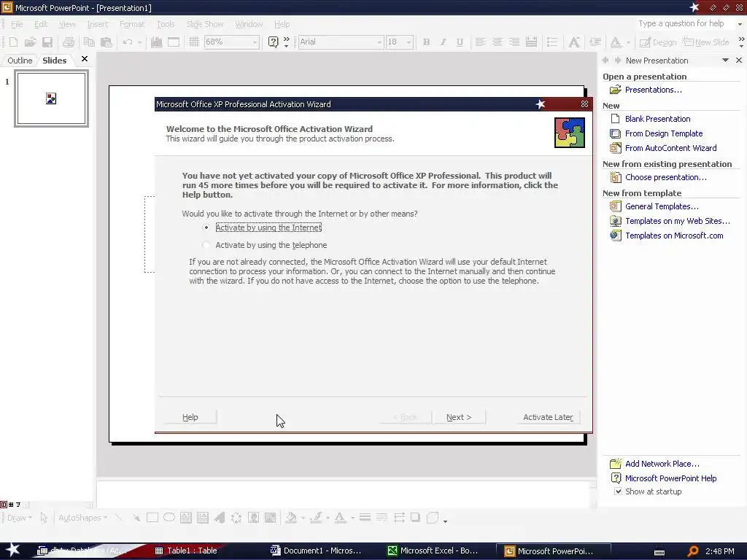Click the Start star button in taskbar
This screenshot has width=747, height=560.
[x=13, y=550]
